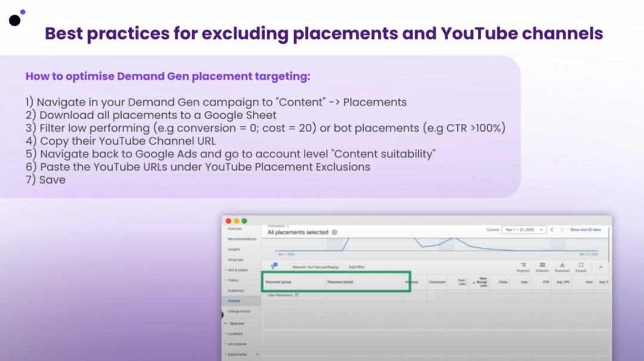Viewport: 644px width, 361px height.
Task: Open Ad groups in the sidebar
Action: point(236,260)
